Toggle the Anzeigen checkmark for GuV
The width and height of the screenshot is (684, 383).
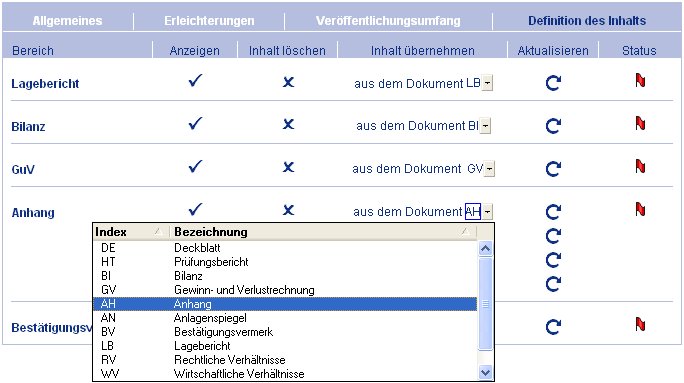point(195,166)
